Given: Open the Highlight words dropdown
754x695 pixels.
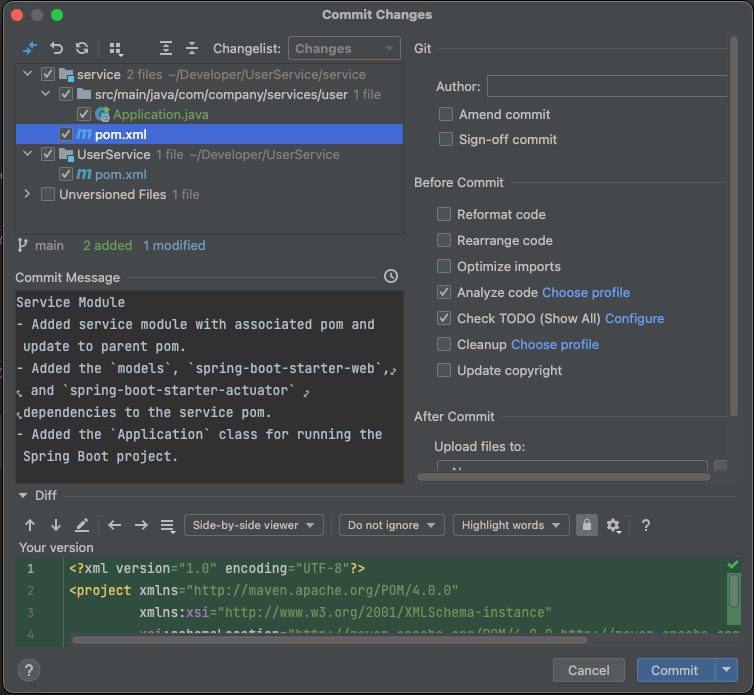Looking at the screenshot, I should click(x=511, y=525).
